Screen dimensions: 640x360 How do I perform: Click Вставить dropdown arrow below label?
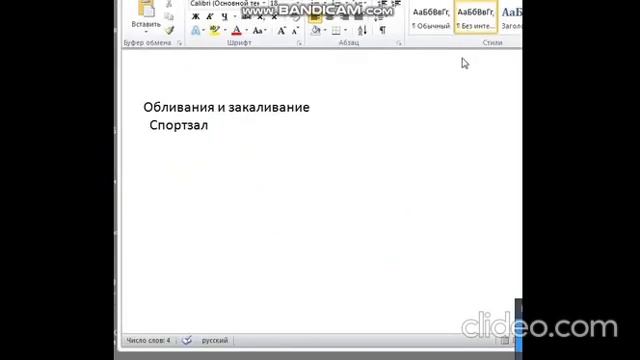pos(146,32)
